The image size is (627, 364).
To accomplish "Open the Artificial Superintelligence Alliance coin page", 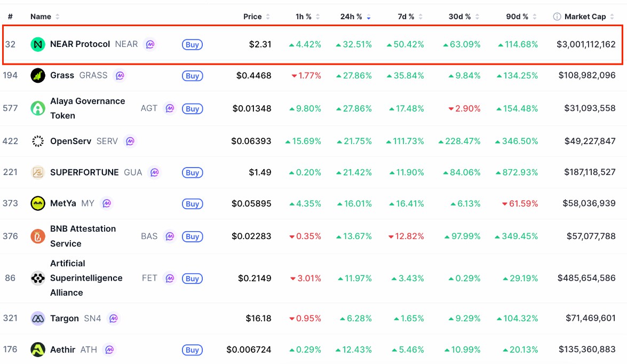I will tap(86, 278).
